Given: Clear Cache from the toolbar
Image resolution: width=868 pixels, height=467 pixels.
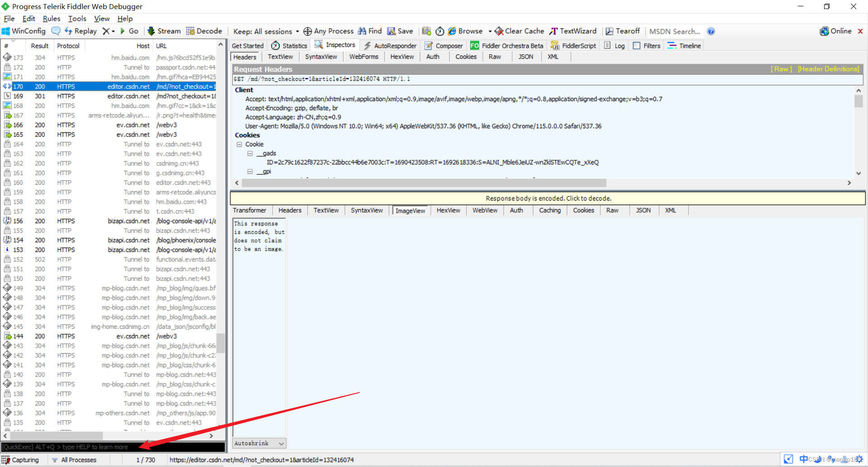Looking at the screenshot, I should tap(519, 31).
